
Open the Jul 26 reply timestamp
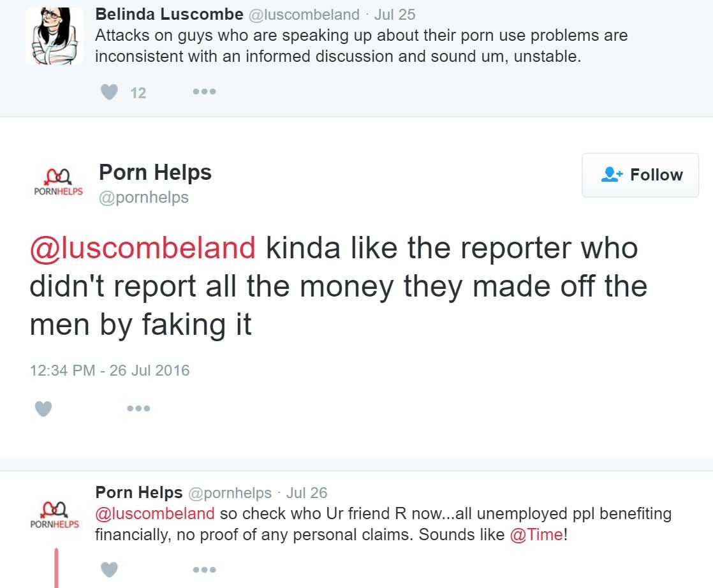pos(307,493)
